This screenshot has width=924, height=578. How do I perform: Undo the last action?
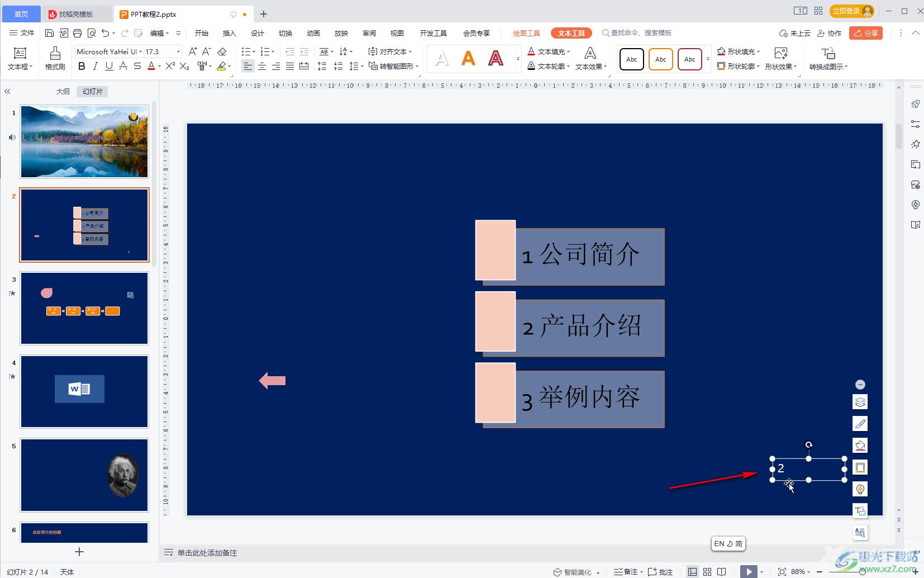[105, 33]
